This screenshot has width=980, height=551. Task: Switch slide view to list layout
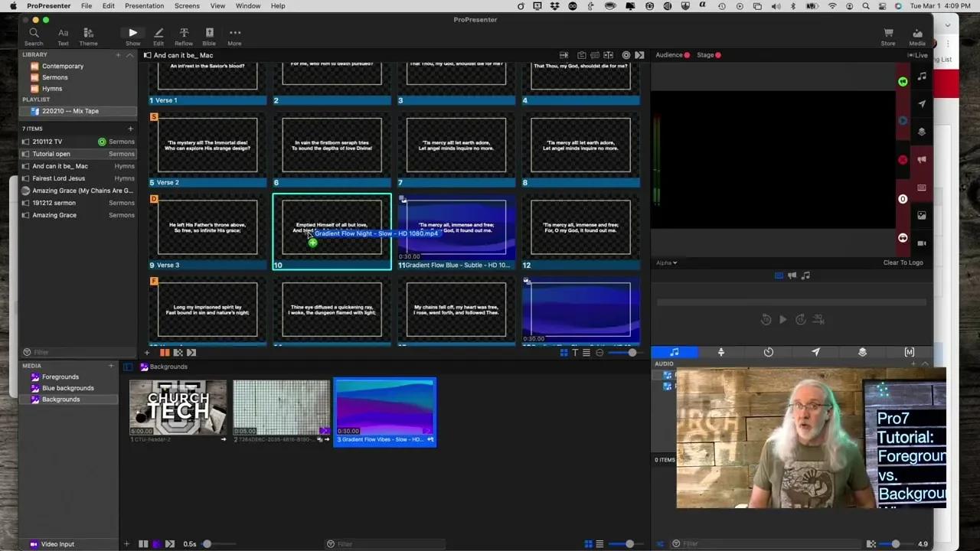click(586, 352)
